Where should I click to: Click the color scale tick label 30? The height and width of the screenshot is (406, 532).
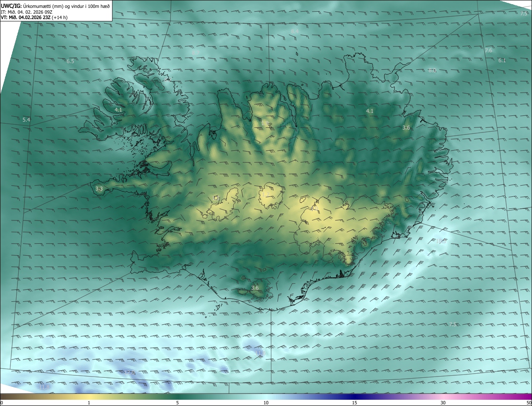pos(443,403)
